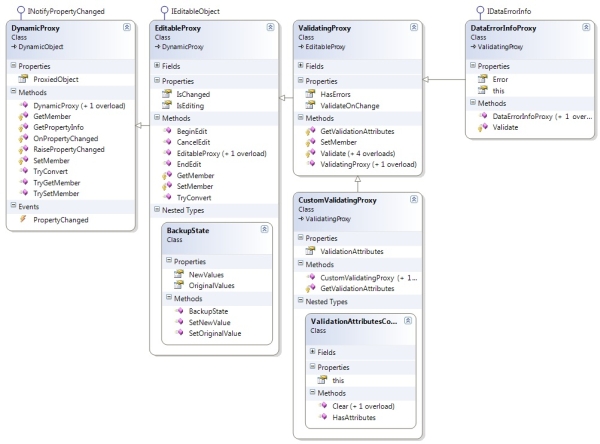Image resolution: width=600 pixels, height=444 pixels.
Task: Expand the Fields section in EditableProxy
Action: [x=157, y=65]
